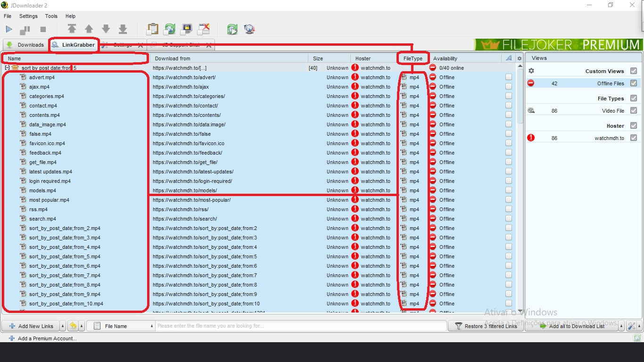
Task: Click the file icon beside contact.mp4
Action: (23, 106)
